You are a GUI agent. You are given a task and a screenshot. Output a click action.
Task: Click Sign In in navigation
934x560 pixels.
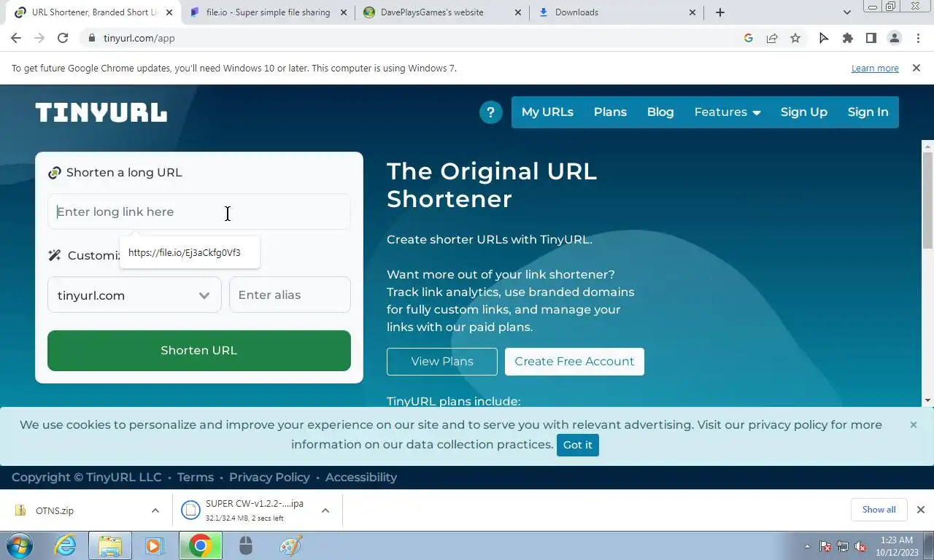point(868,112)
